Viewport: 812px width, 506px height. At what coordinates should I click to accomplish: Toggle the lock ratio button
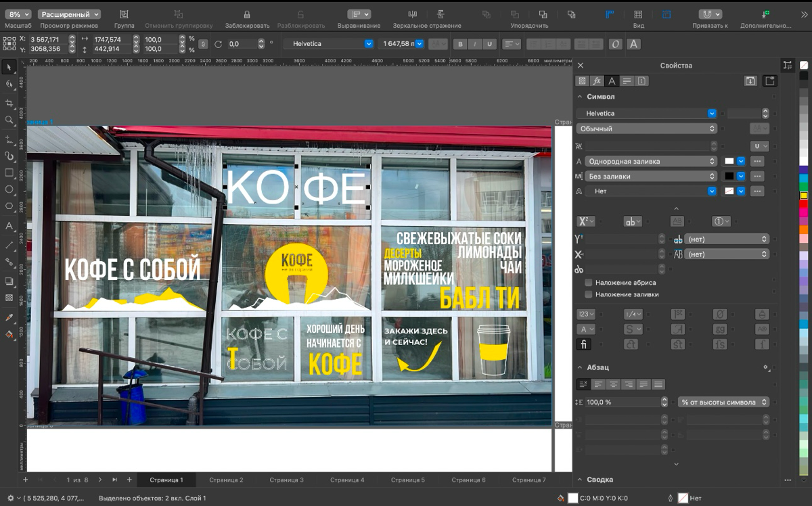203,44
